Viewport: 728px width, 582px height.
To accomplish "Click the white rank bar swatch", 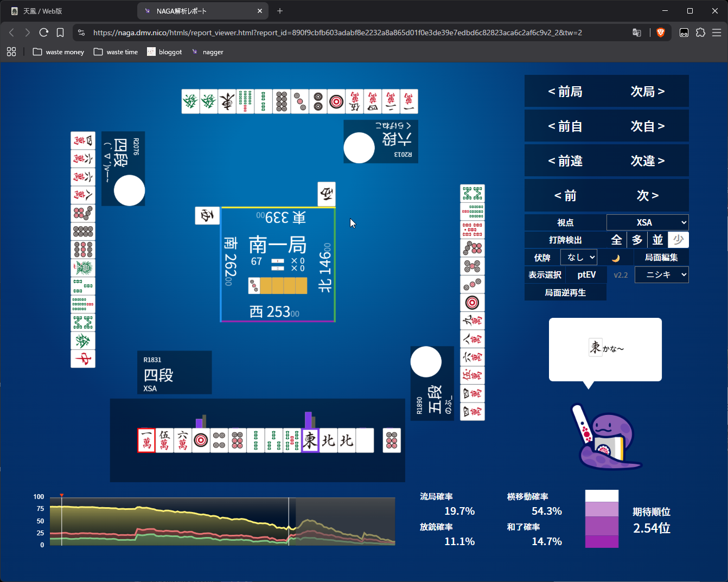I will coord(602,496).
